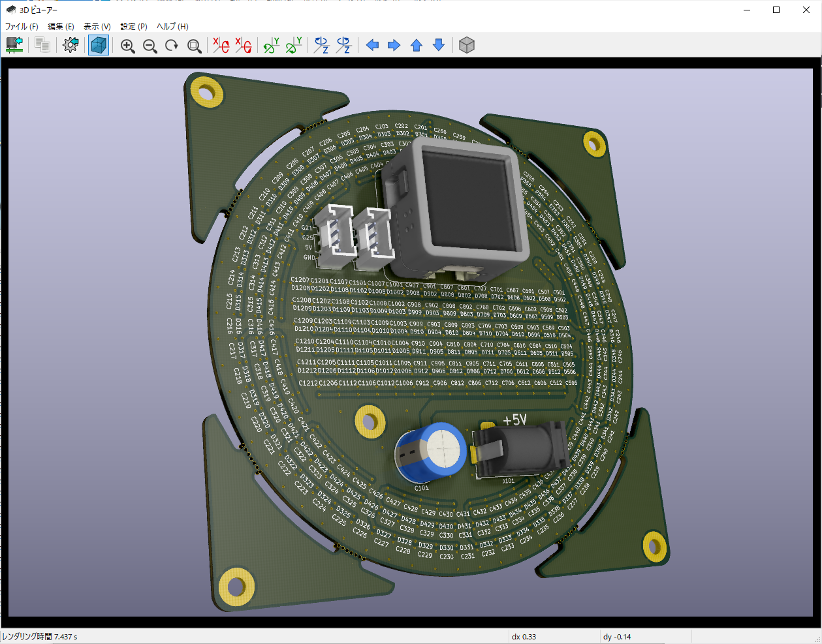The image size is (822, 644).
Task: Click the レンダリング時間 7.437 s status text
Action: point(40,637)
